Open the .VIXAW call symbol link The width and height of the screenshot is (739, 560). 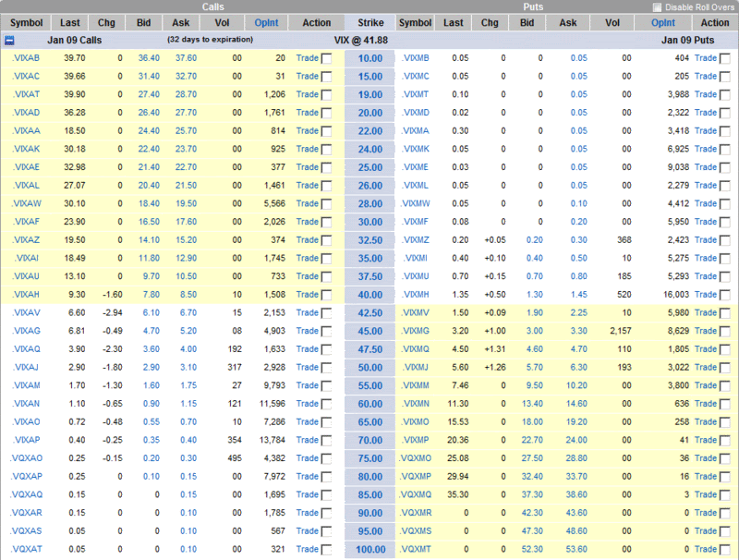[x=27, y=203]
